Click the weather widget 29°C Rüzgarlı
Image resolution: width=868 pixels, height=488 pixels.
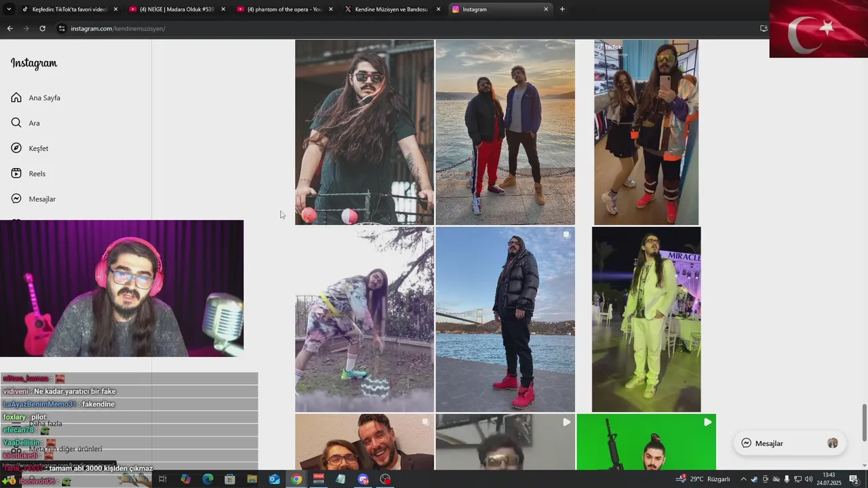point(703,479)
